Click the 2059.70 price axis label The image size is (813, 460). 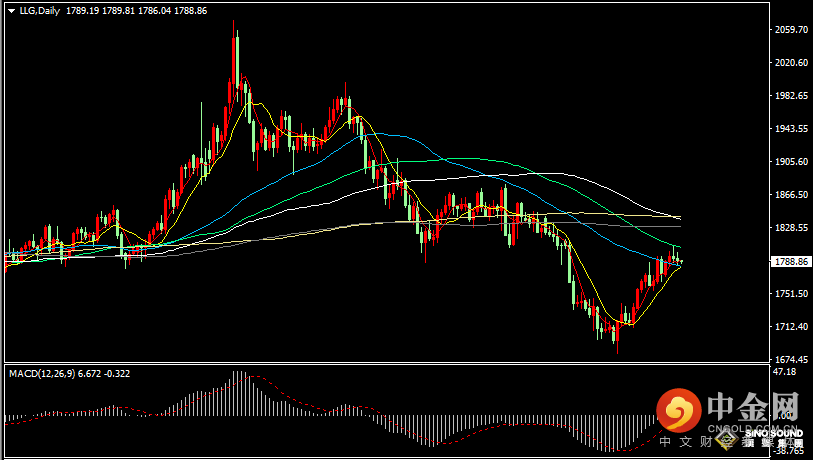[790, 30]
